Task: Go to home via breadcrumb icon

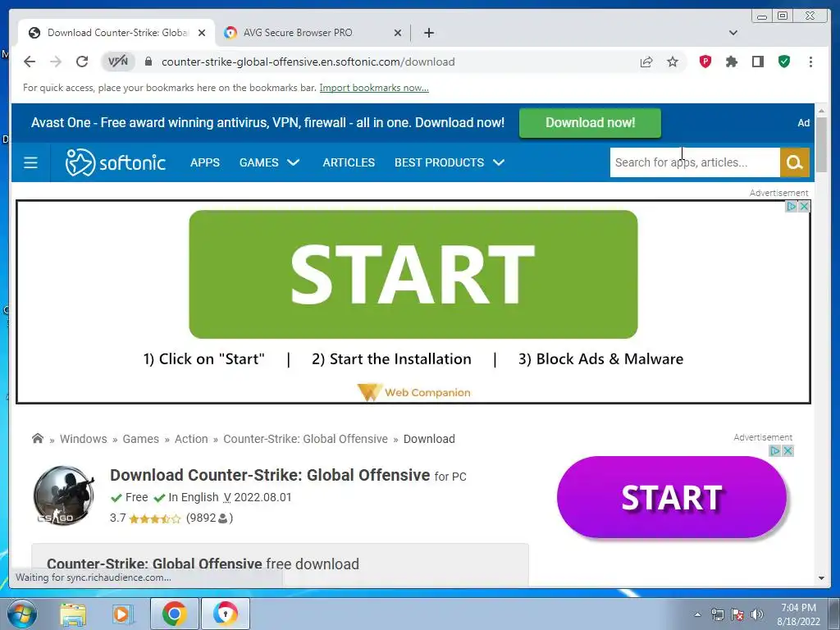Action: click(38, 439)
